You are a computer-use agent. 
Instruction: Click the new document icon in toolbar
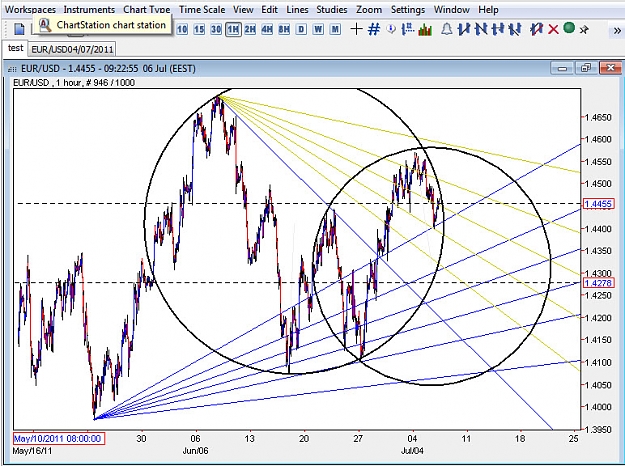19,29
